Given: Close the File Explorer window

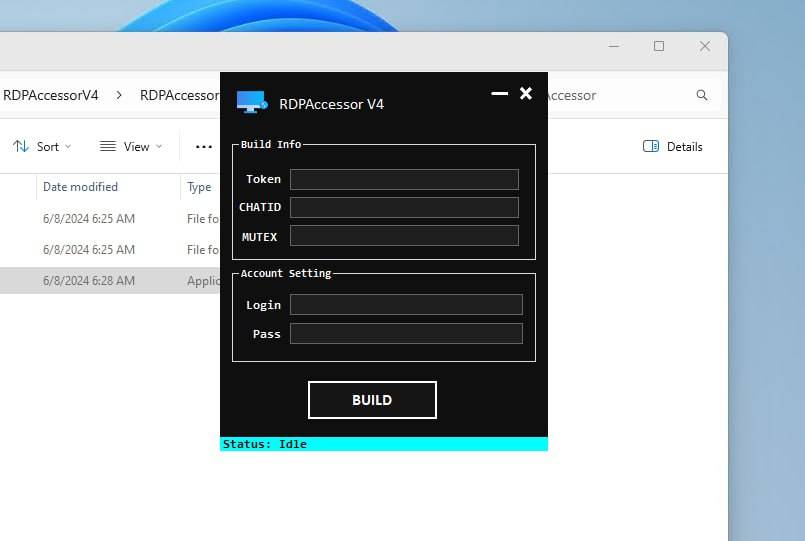Looking at the screenshot, I should pos(705,46).
